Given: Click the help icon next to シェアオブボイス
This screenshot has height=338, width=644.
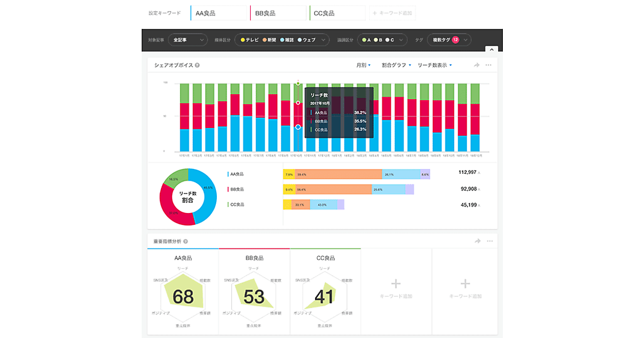Looking at the screenshot, I should [x=197, y=65].
